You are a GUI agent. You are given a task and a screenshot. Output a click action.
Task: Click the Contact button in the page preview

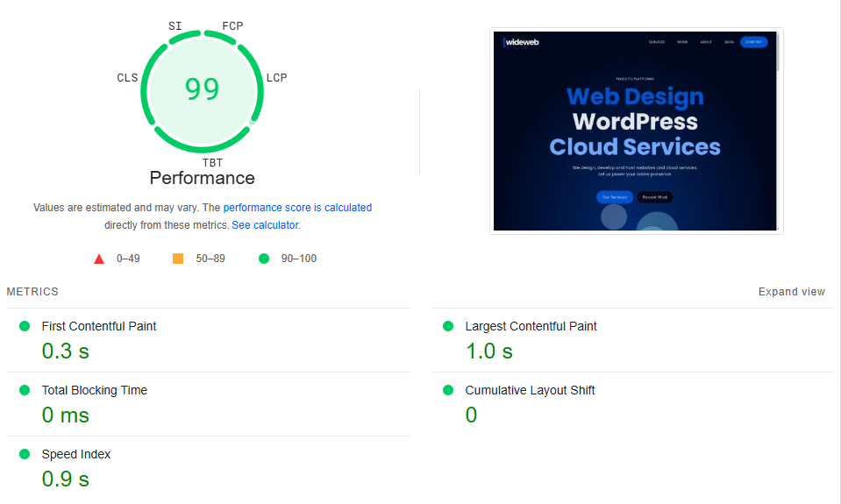[753, 42]
